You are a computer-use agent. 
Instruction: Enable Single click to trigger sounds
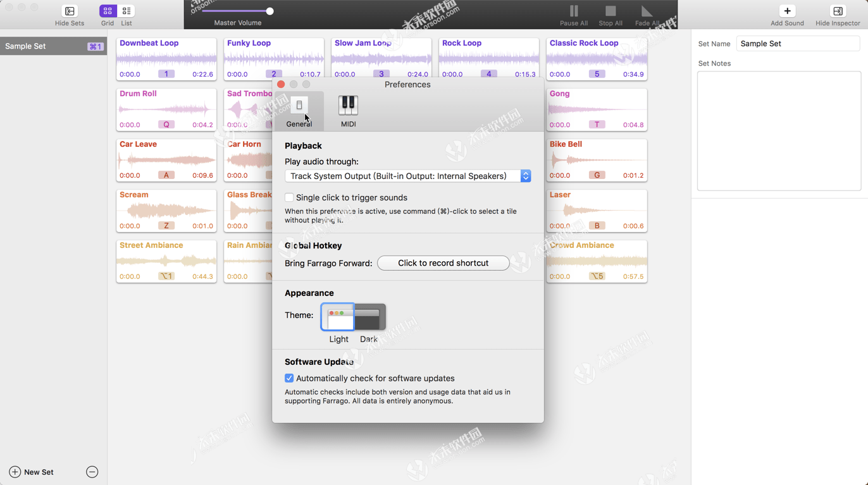pyautogui.click(x=289, y=197)
